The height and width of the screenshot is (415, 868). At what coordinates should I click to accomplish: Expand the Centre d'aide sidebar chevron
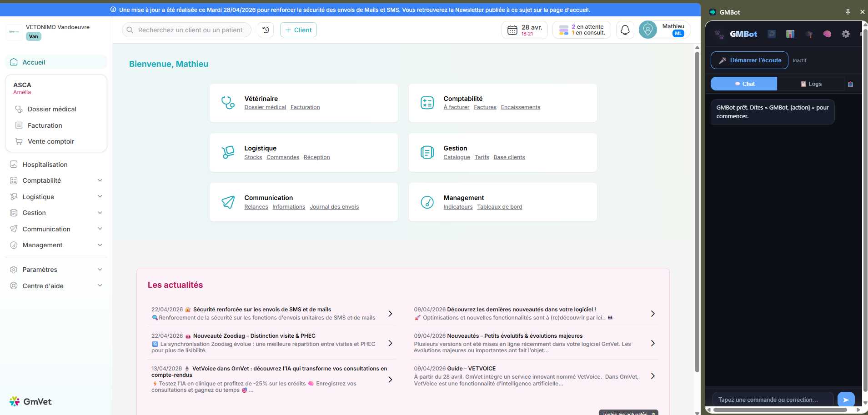point(100,285)
